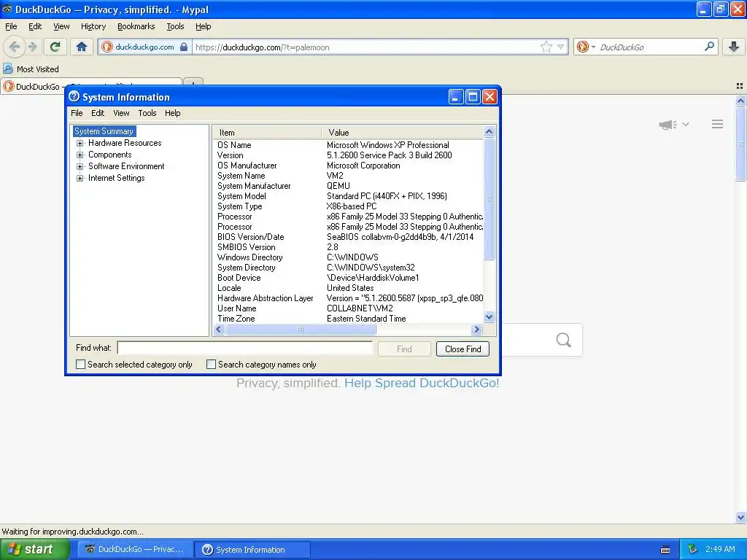This screenshot has height=560, width=747.
Task: Open the downloads arrow icon
Action: [734, 47]
